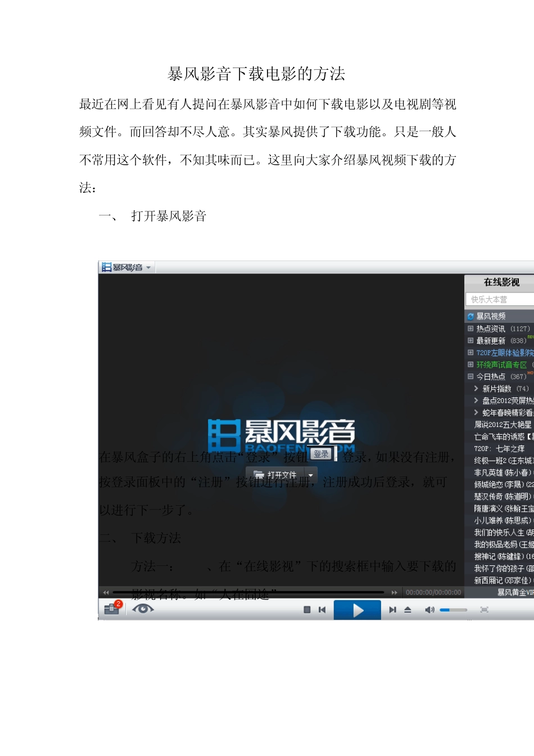Expand the 环绕声试音专区 category

tap(470, 364)
